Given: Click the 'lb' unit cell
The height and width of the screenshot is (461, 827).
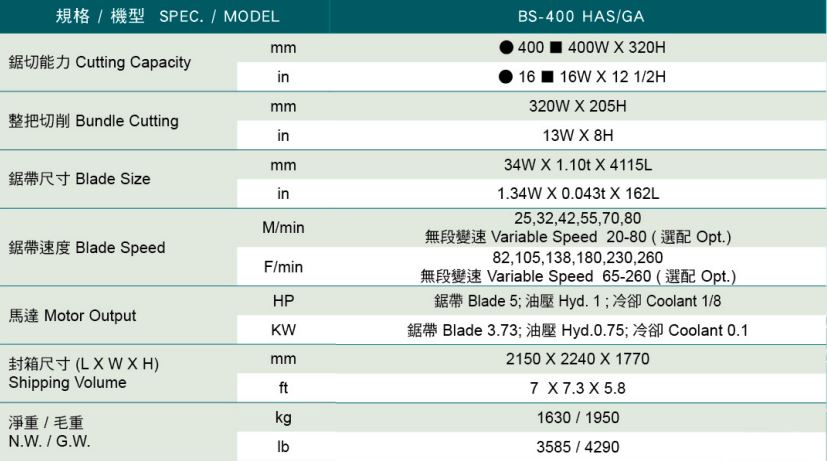Looking at the screenshot, I should [283, 447].
